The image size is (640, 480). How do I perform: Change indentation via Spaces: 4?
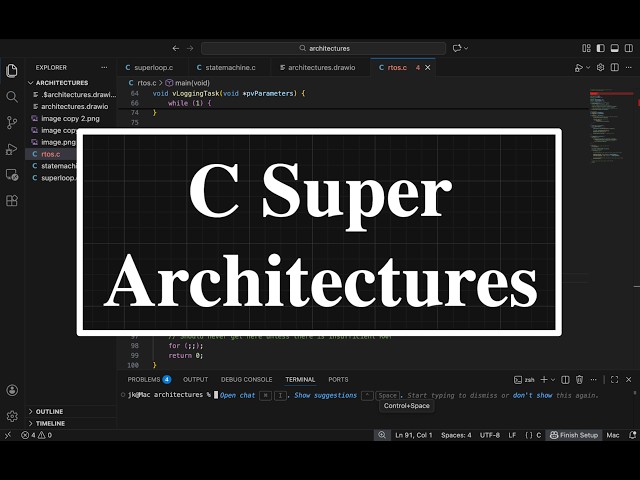point(456,435)
